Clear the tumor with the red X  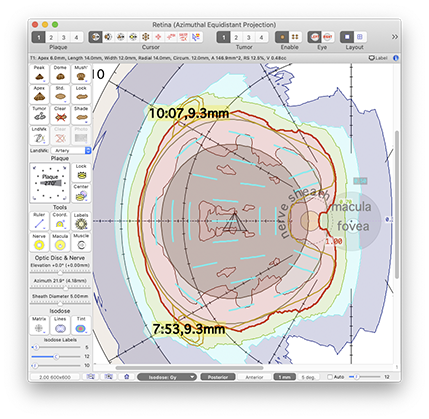pos(60,115)
